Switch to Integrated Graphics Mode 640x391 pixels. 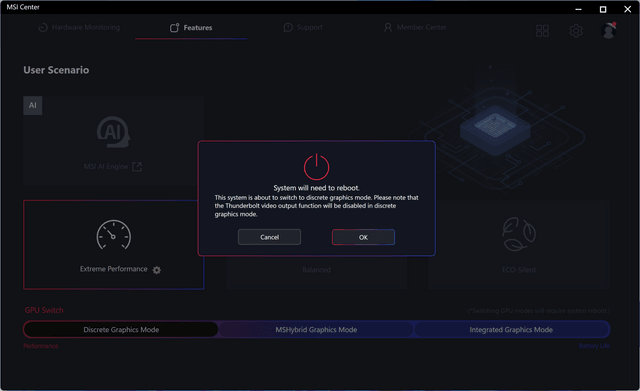pos(511,330)
